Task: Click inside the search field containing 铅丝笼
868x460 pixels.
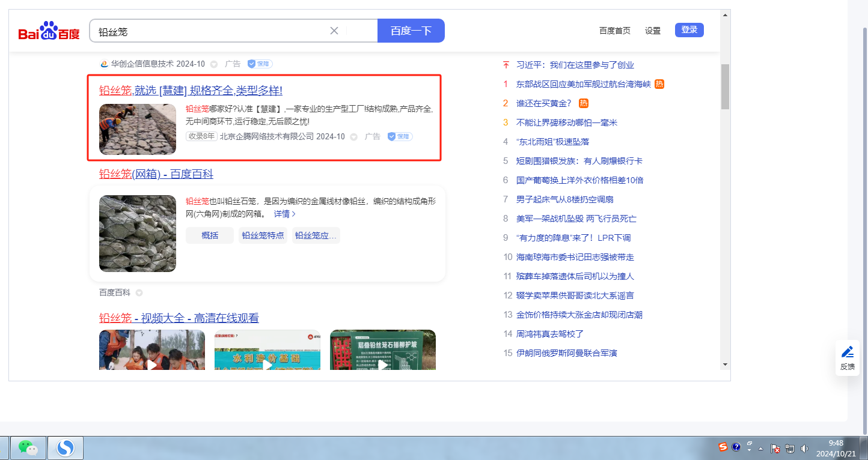Action: pos(210,31)
